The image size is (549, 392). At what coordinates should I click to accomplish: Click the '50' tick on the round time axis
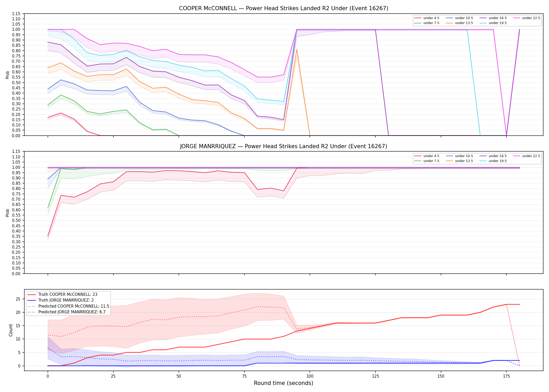pos(179,376)
